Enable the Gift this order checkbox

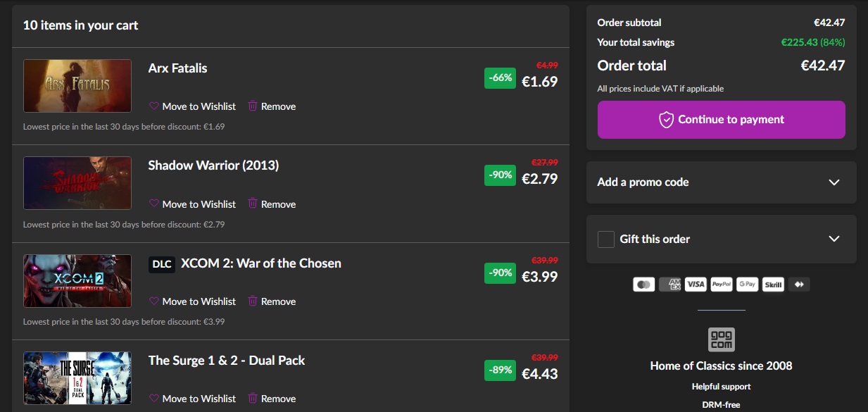coord(606,239)
